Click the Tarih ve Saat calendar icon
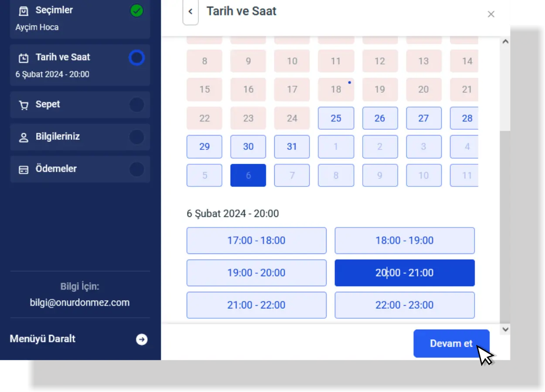The width and height of the screenshot is (545, 392). pyautogui.click(x=24, y=57)
